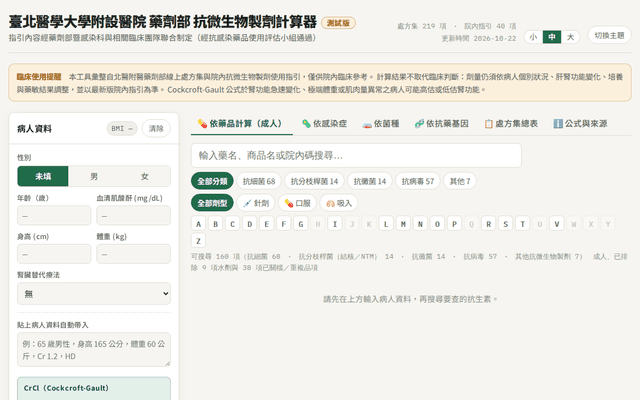This screenshot has height=400, width=640.
Task: Jump to letter R drugs
Action: [488, 224]
